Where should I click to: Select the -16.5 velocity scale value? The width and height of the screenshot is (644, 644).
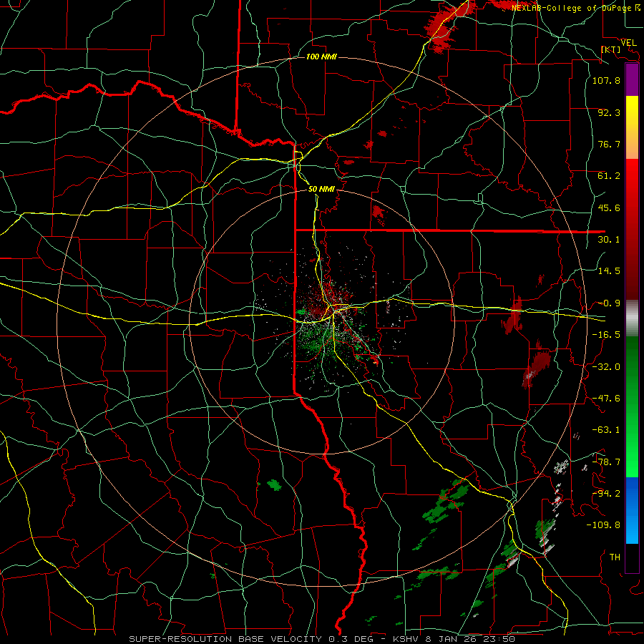606,335
